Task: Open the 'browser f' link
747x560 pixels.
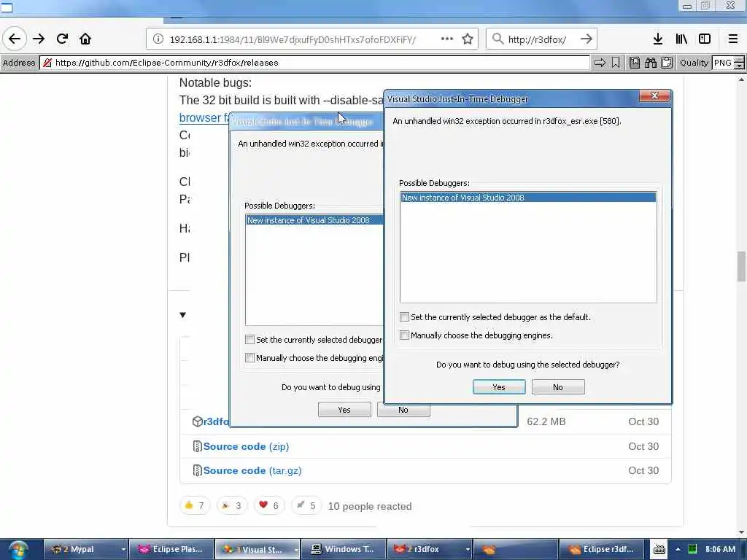Action: click(204, 117)
